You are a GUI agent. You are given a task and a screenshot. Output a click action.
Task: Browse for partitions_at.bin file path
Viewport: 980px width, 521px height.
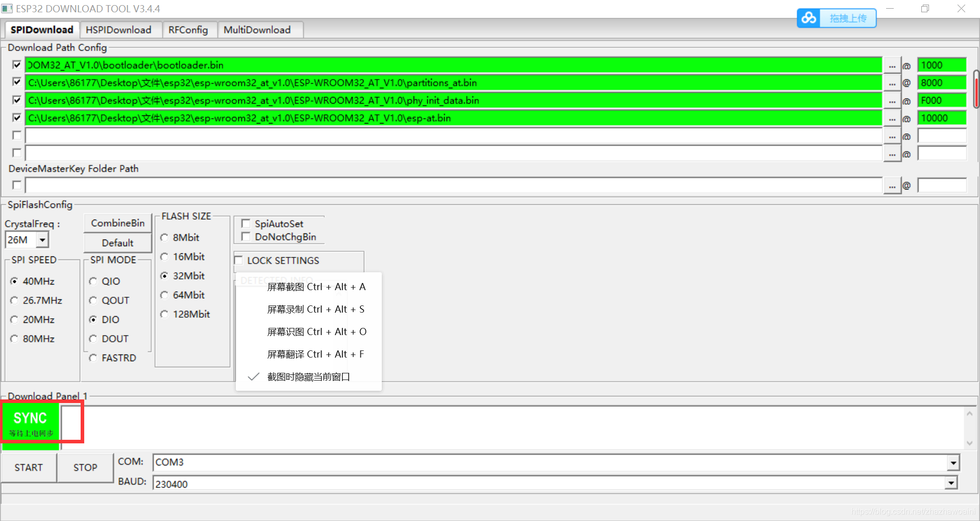click(x=892, y=83)
